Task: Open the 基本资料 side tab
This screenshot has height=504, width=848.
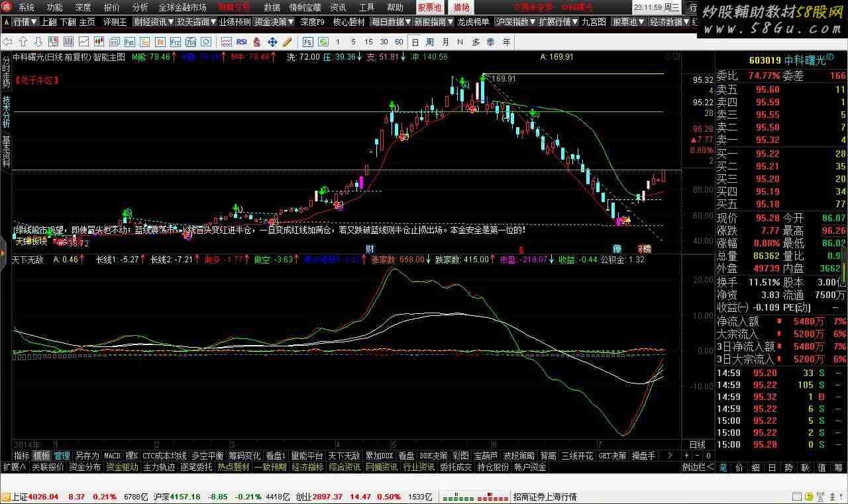Action: click(6, 152)
